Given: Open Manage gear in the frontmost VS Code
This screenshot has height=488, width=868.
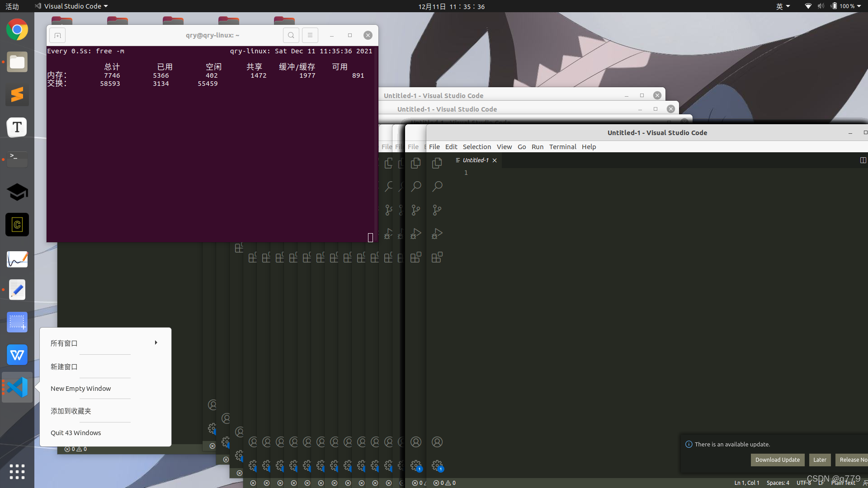Looking at the screenshot, I should 437,465.
